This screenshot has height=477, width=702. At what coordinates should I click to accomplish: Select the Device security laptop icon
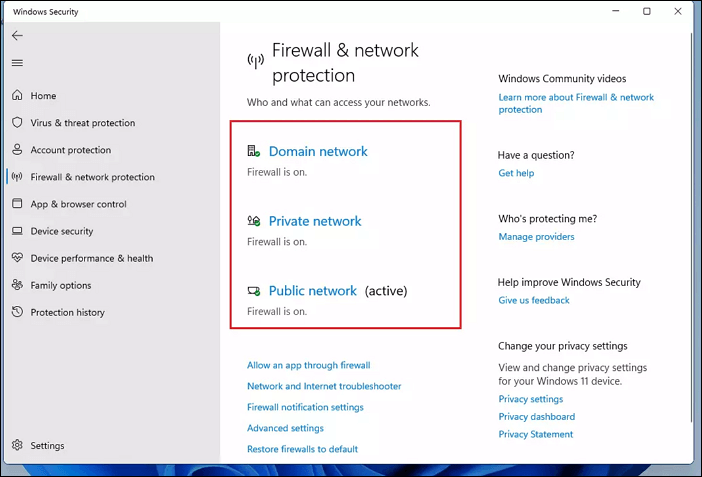pos(17,231)
